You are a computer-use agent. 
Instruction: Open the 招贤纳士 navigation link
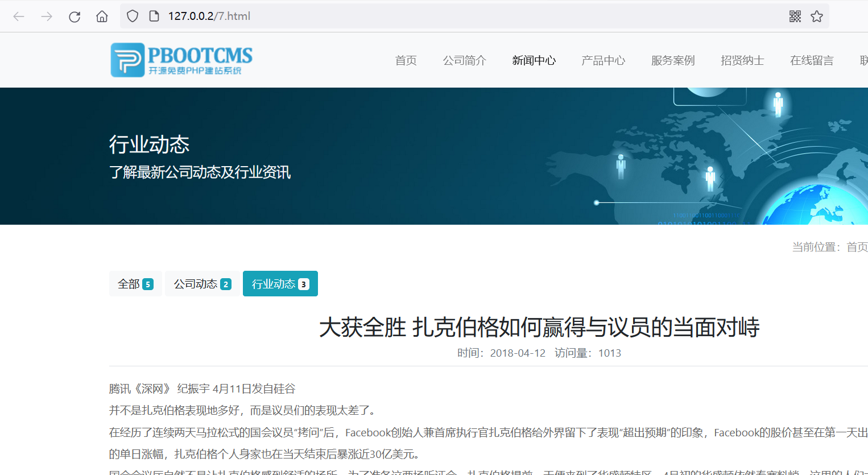pyautogui.click(x=742, y=60)
